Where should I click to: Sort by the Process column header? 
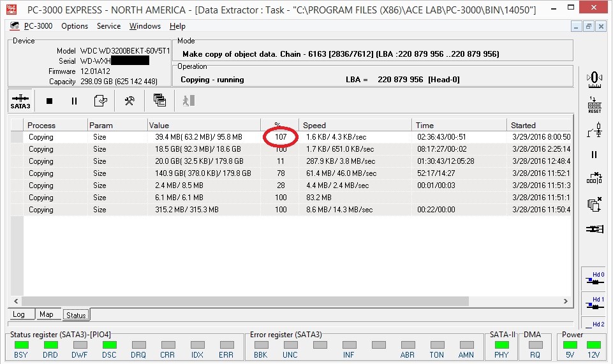[x=55, y=126]
